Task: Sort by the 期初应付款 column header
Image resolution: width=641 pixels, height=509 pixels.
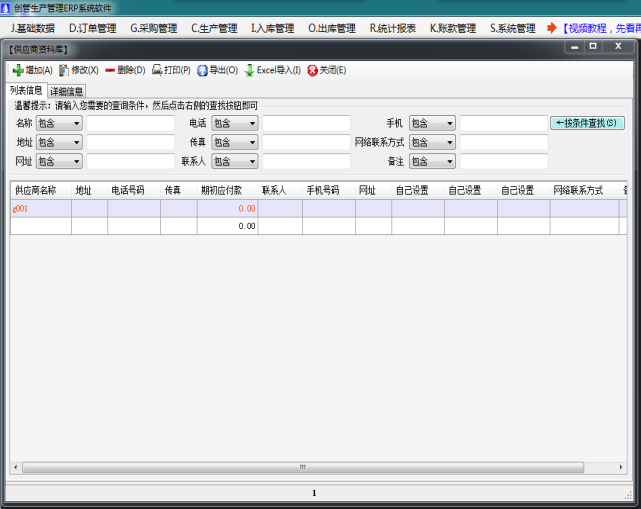Action: [x=221, y=190]
